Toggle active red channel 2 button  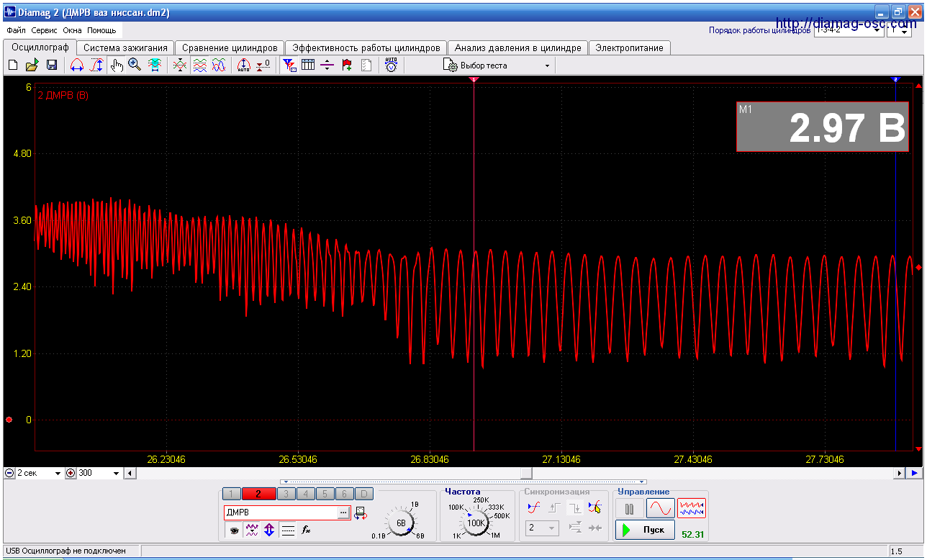click(259, 494)
